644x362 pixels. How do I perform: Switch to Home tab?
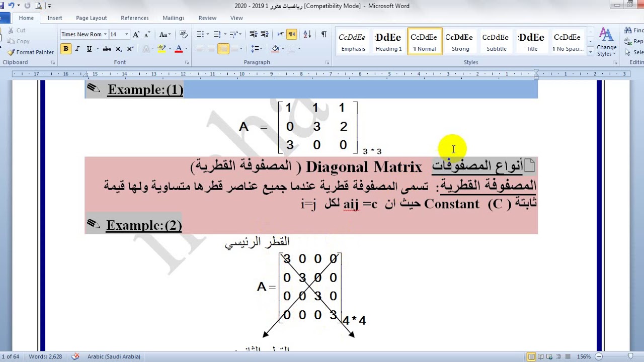(26, 18)
